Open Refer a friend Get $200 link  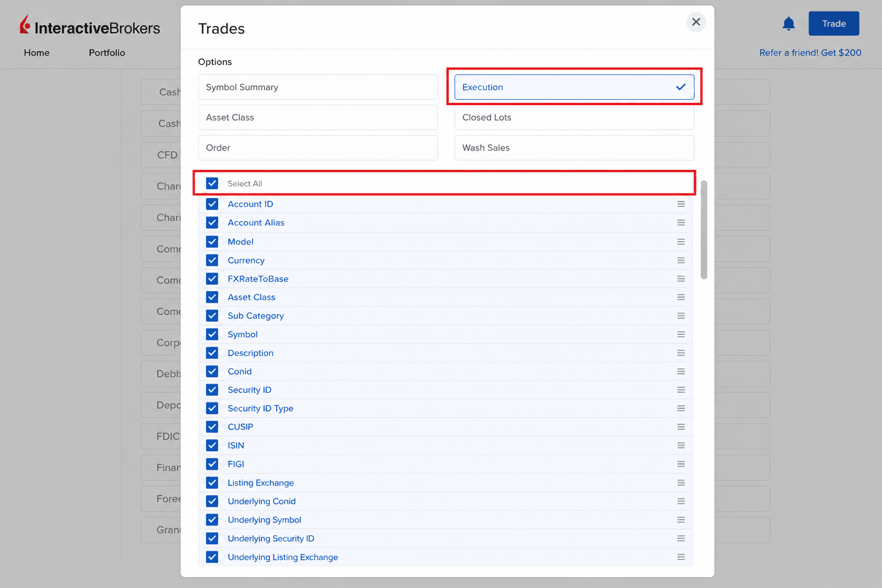pos(810,53)
